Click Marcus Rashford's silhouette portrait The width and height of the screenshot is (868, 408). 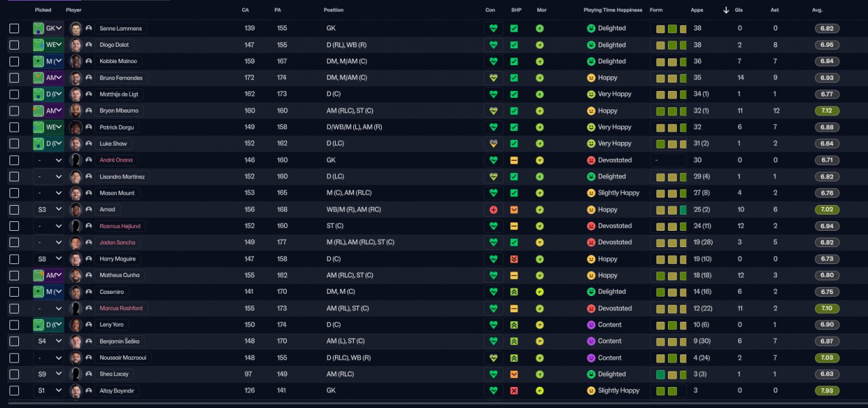[x=76, y=308]
